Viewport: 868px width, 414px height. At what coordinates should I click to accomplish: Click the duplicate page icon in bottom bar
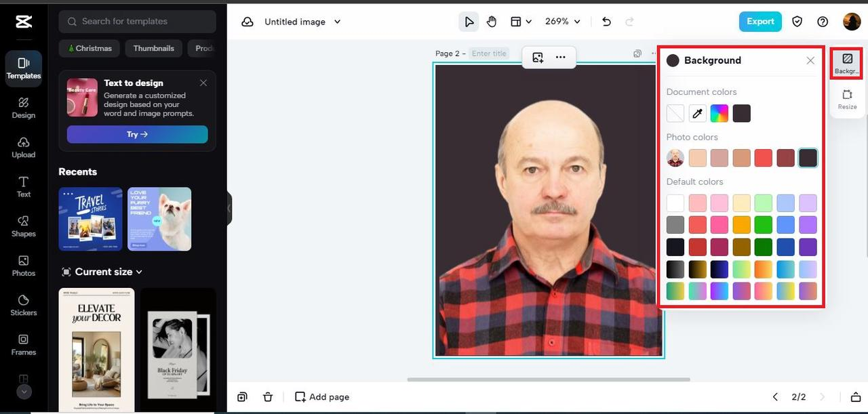242,397
